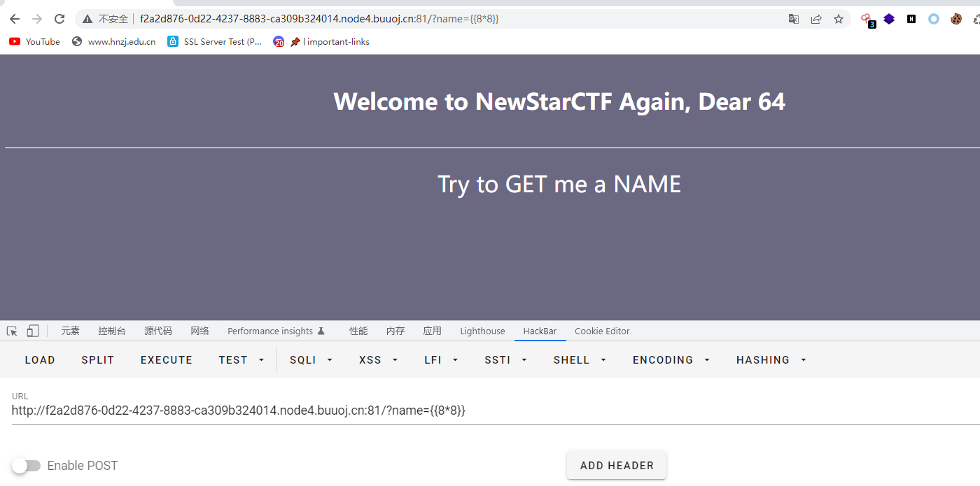Switch to the Cookie Editor tab
This screenshot has height=486, width=980.
(x=602, y=331)
